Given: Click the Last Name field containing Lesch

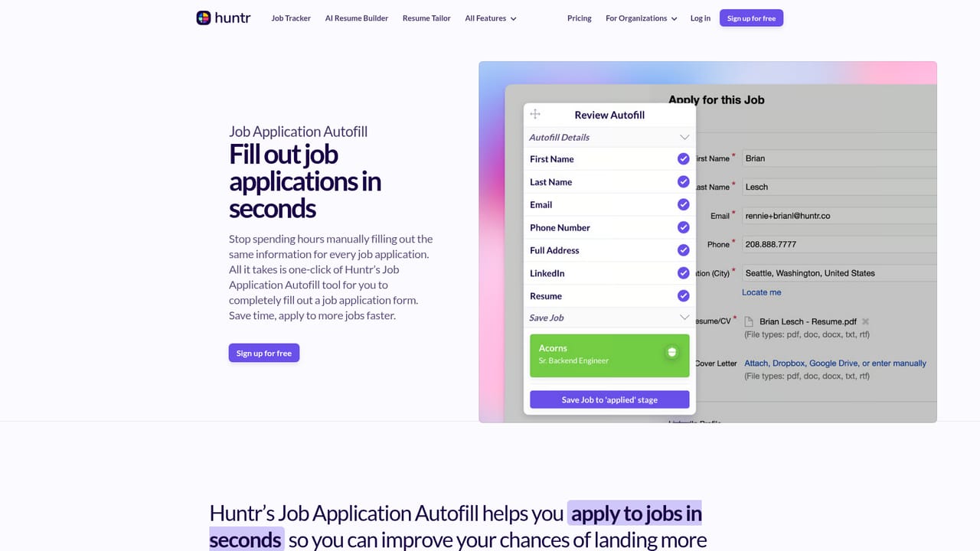Looking at the screenshot, I should pyautogui.click(x=838, y=187).
